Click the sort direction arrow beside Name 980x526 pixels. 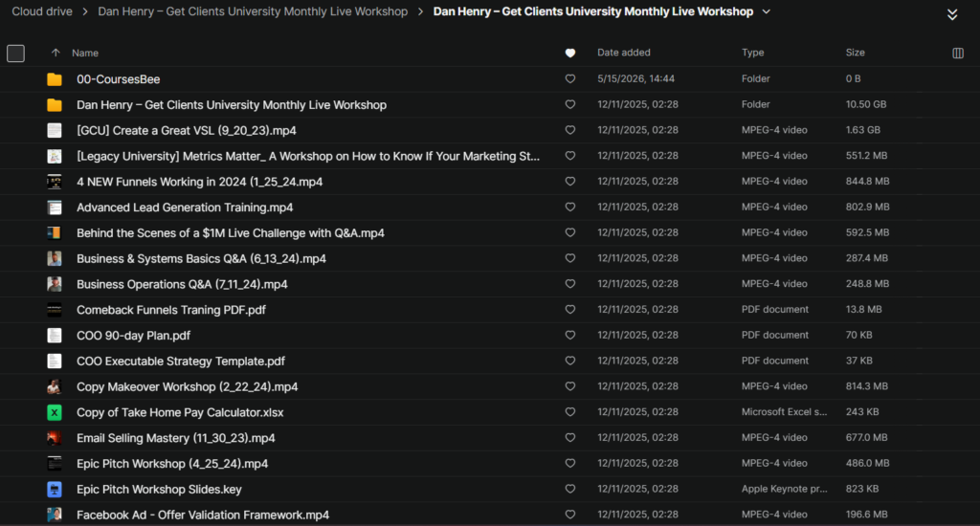[x=56, y=54]
